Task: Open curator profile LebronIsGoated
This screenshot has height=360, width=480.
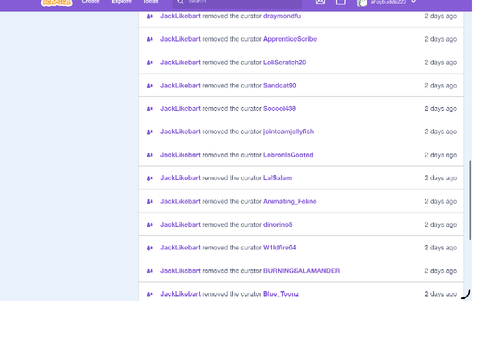Action: click(x=288, y=155)
